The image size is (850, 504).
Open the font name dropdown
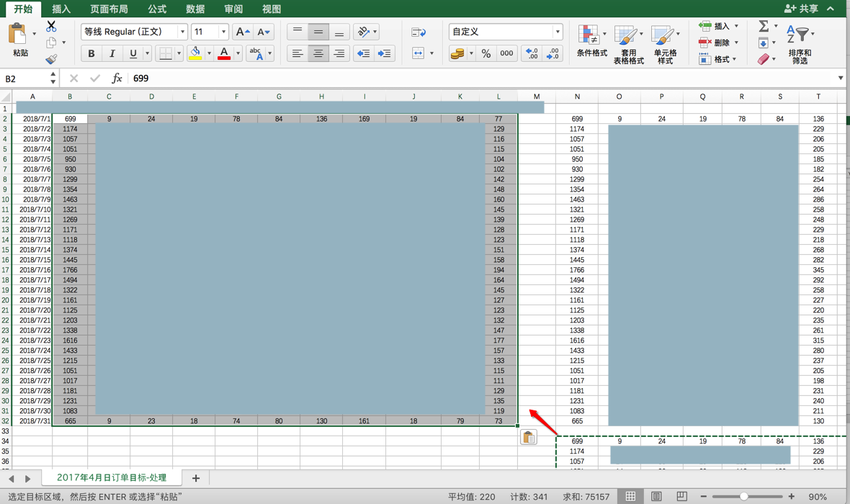coord(183,32)
